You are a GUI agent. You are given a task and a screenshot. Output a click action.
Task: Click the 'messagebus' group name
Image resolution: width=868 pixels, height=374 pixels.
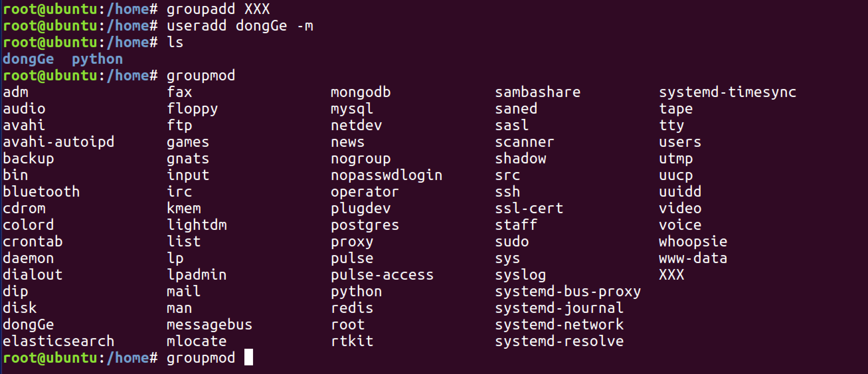click(209, 325)
